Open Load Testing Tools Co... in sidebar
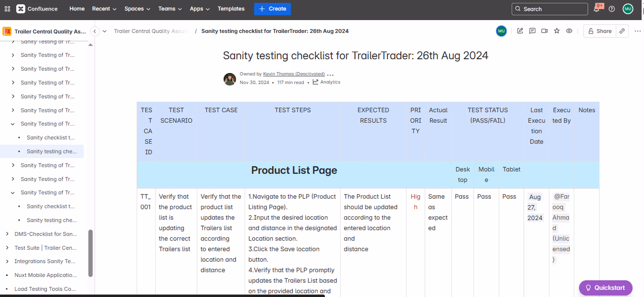The height and width of the screenshot is (297, 644). pyautogui.click(x=45, y=289)
